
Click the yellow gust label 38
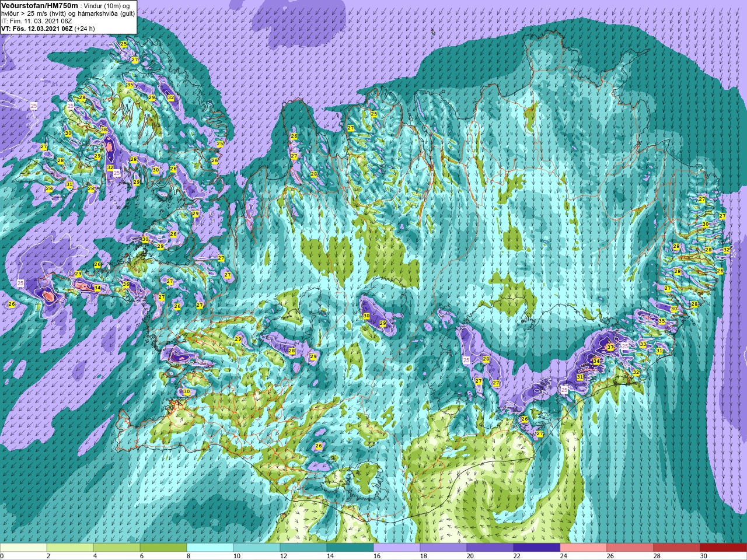click(104, 129)
